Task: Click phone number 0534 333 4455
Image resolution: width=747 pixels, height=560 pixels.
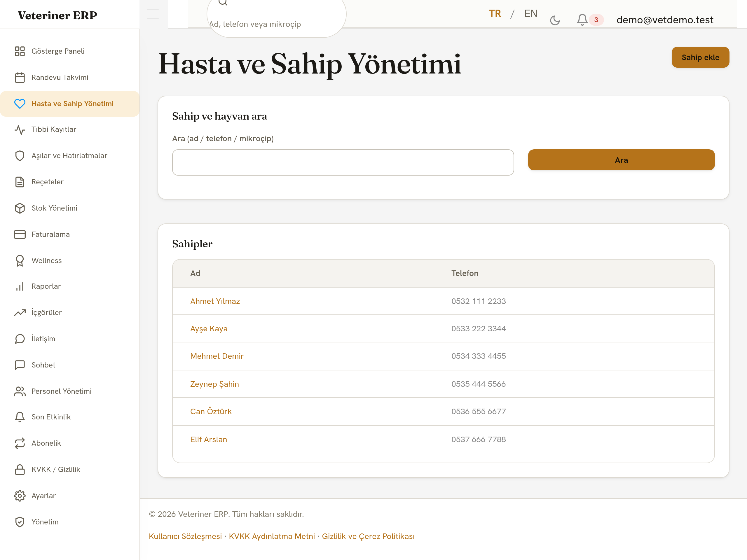Action: tap(479, 356)
